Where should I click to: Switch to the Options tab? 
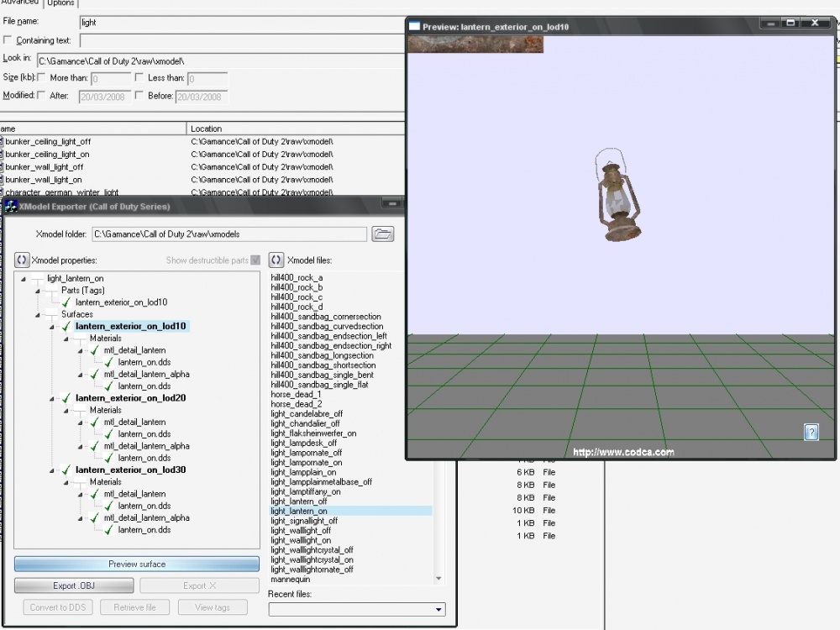[x=60, y=3]
